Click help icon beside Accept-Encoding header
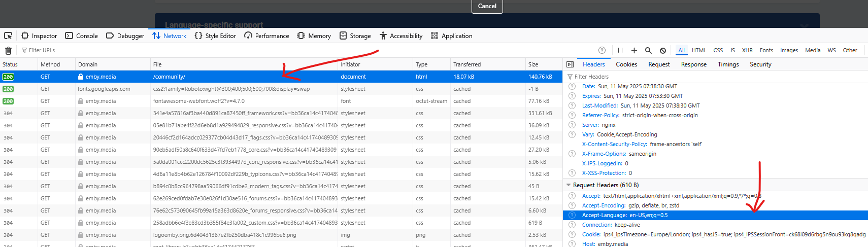This screenshot has height=247, width=868. [x=572, y=205]
